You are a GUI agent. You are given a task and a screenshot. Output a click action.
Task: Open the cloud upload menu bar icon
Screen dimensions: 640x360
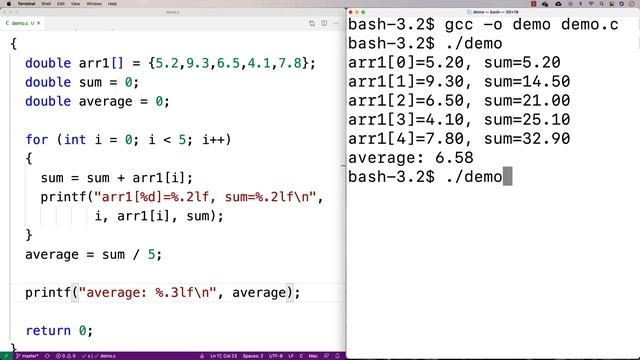[x=558, y=4]
